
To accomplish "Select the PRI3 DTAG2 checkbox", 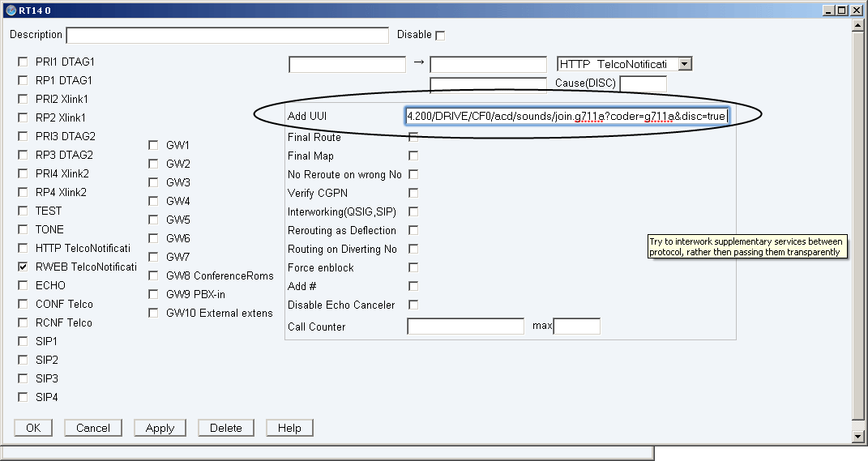I will 23,136.
